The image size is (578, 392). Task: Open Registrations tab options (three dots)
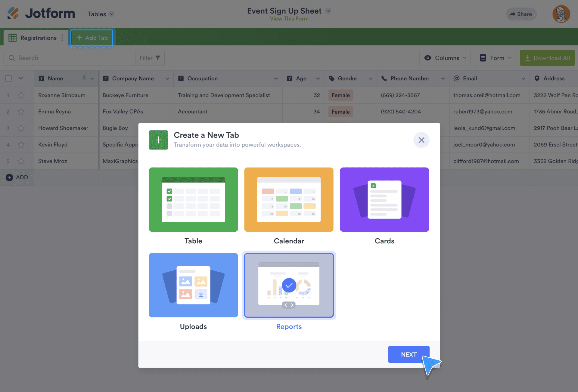tap(62, 38)
